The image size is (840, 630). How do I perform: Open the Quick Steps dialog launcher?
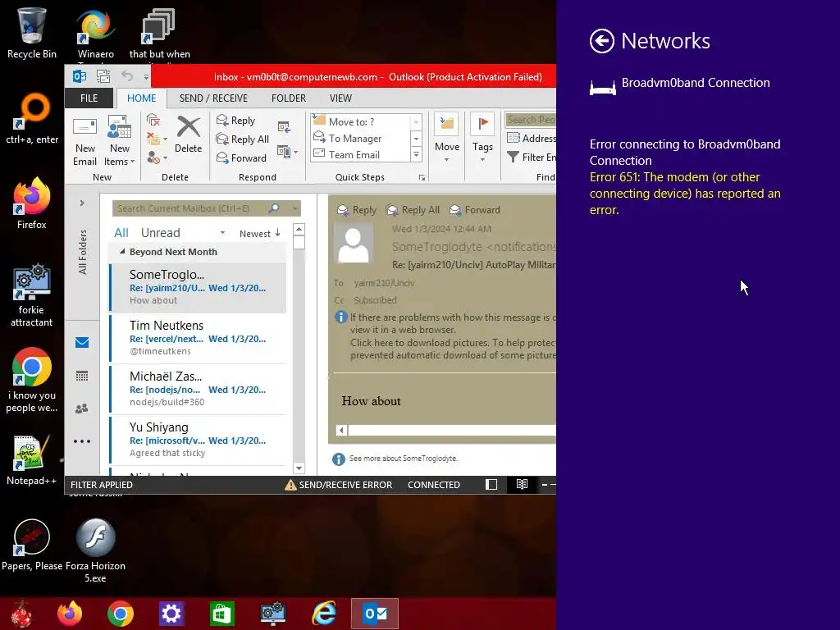click(x=422, y=178)
